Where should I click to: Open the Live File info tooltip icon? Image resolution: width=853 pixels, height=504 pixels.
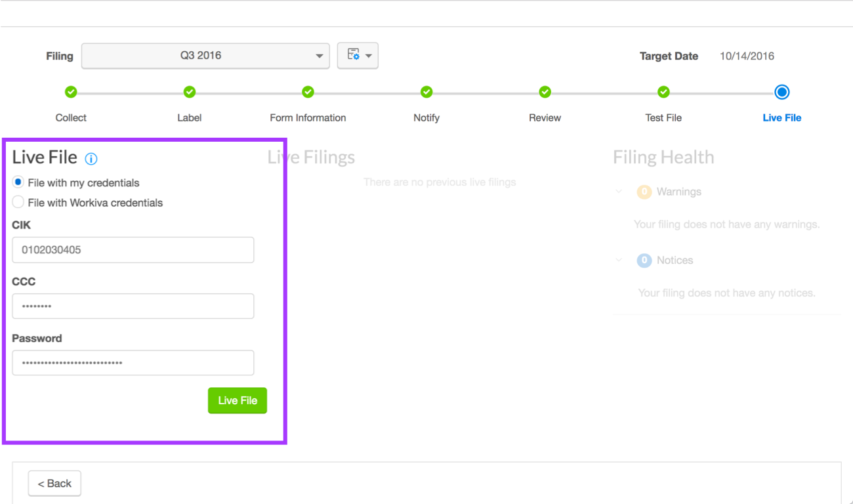click(91, 158)
